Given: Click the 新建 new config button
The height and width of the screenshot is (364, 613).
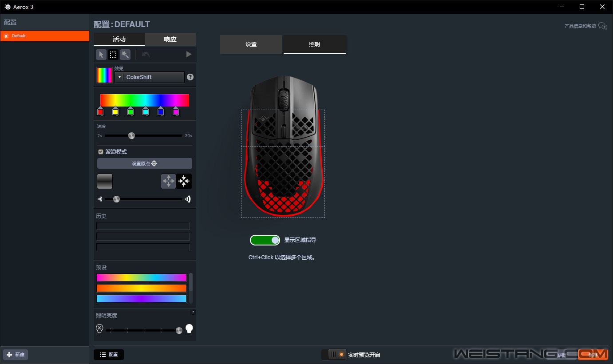Looking at the screenshot, I should click(x=16, y=355).
